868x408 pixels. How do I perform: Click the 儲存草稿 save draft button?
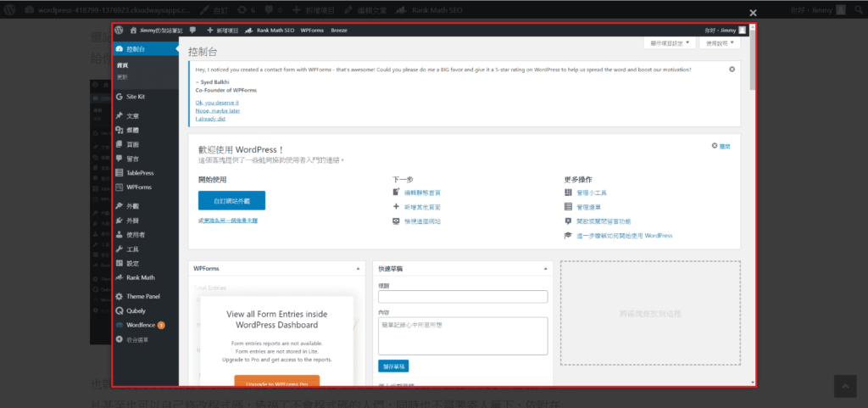393,366
